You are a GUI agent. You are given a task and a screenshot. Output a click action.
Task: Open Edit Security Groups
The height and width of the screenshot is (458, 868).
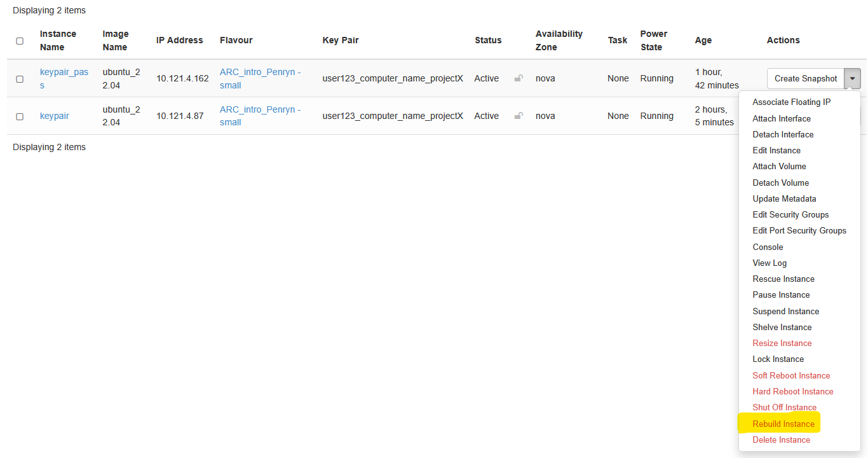[790, 214]
